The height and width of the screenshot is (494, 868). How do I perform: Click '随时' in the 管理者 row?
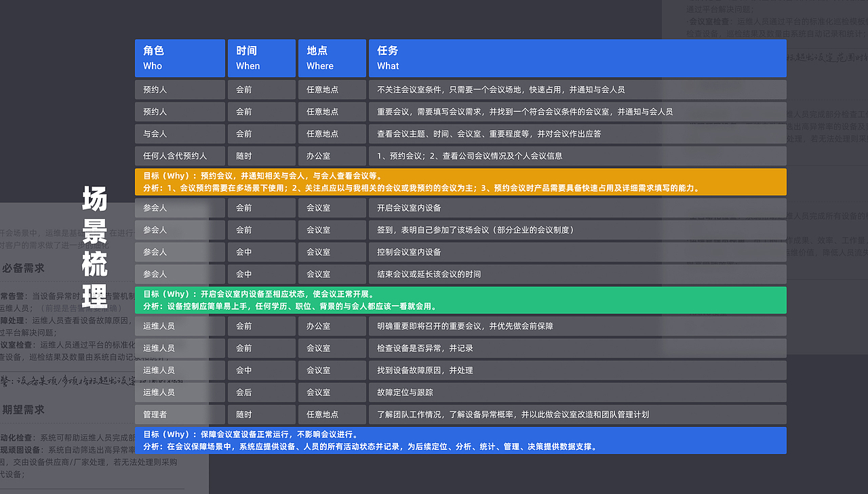(x=262, y=414)
